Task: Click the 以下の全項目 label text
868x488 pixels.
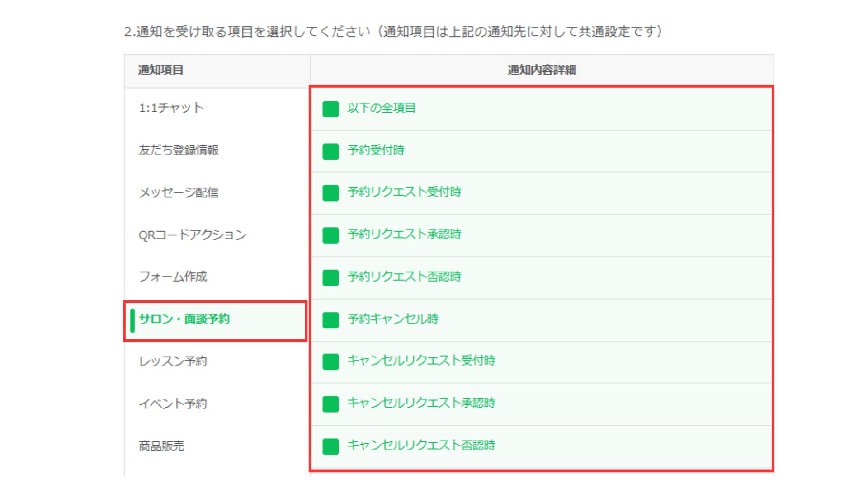Action: (x=381, y=108)
